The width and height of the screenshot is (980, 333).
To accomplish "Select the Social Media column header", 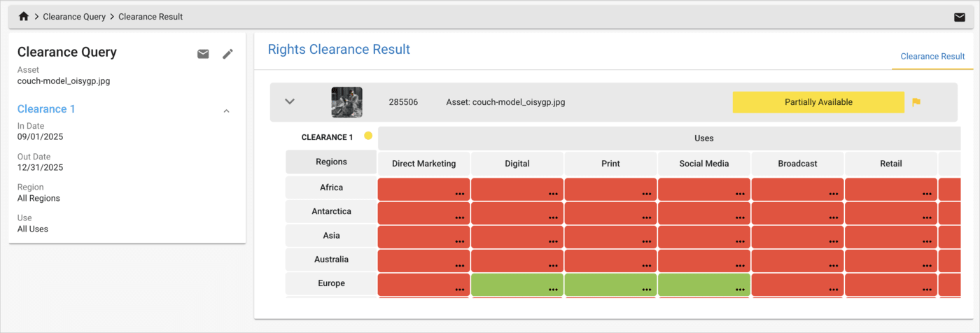I will (703, 164).
